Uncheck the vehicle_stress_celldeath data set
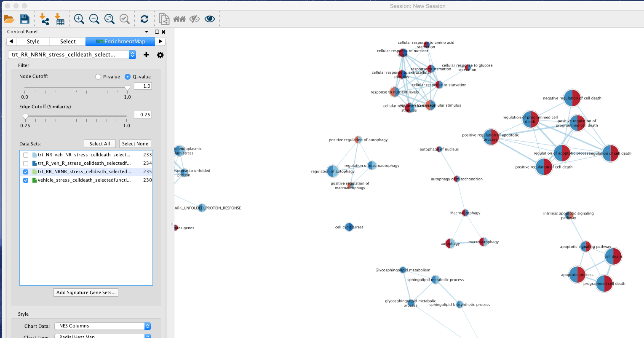This screenshot has height=338, width=644. [x=26, y=180]
